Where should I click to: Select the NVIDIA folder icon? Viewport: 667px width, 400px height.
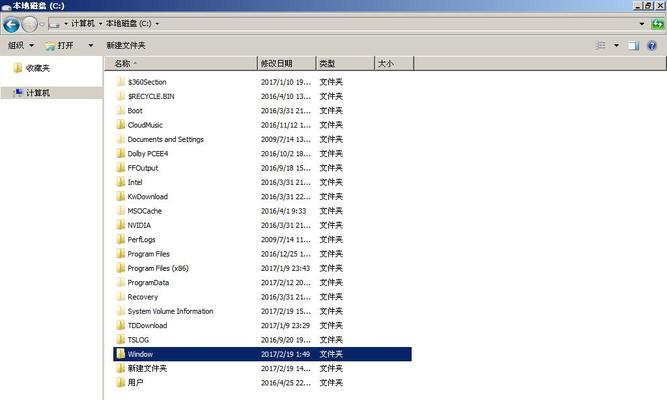[121, 225]
